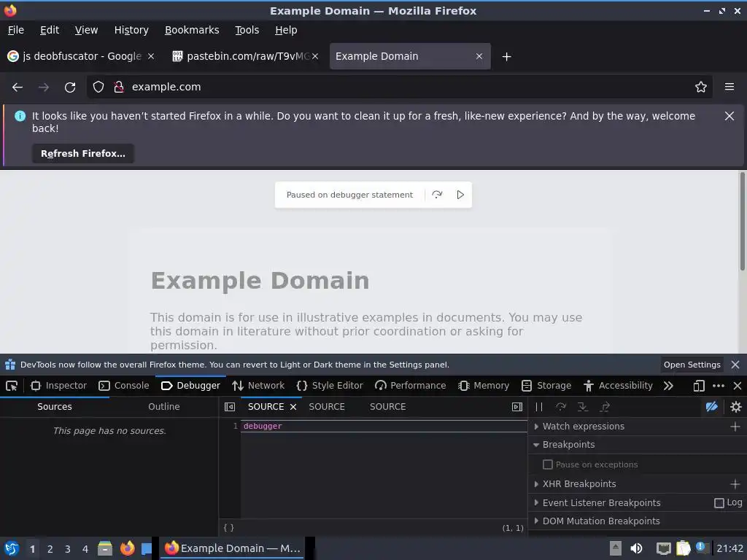Expand DOM Mutation Breakpoints section

click(x=536, y=521)
